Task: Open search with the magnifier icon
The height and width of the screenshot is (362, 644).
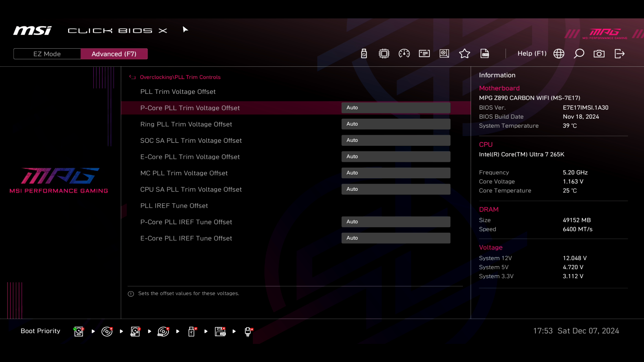Action: click(579, 54)
